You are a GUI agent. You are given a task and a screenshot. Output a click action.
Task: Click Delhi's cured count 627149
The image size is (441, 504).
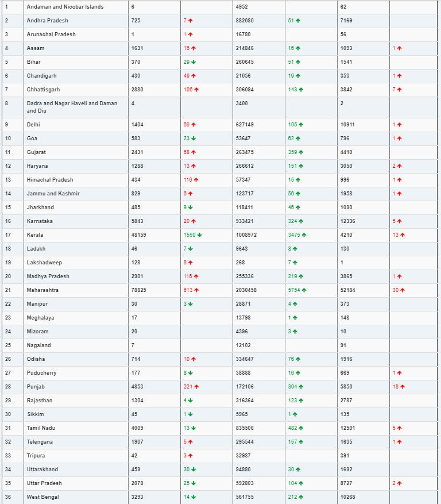(245, 125)
